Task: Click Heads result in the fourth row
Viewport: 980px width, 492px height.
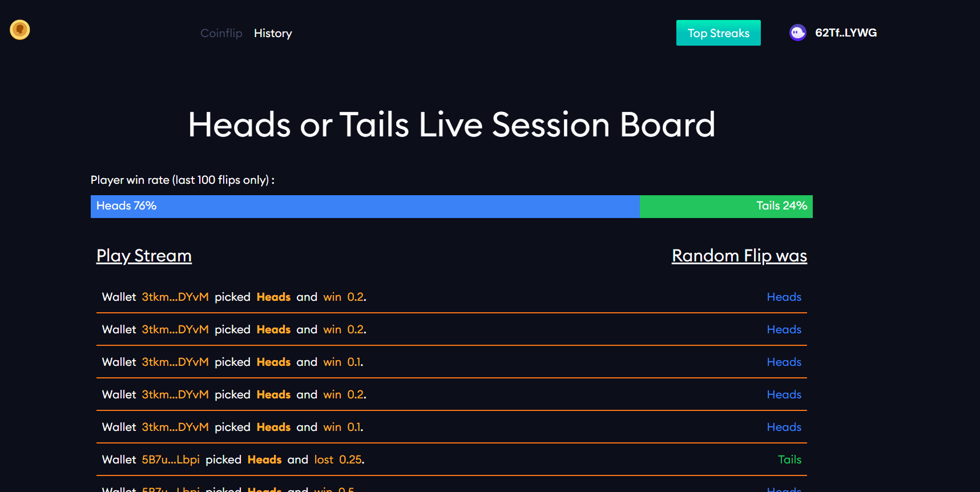Action: pyautogui.click(x=784, y=394)
